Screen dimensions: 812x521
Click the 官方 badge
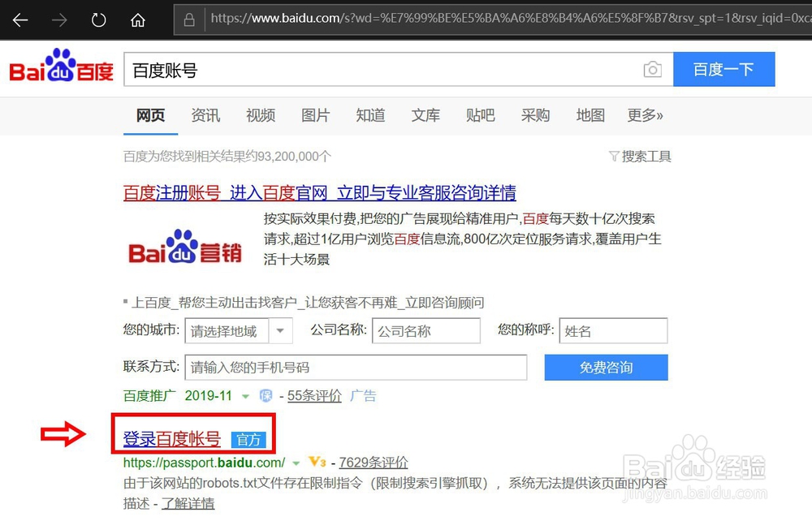[248, 440]
